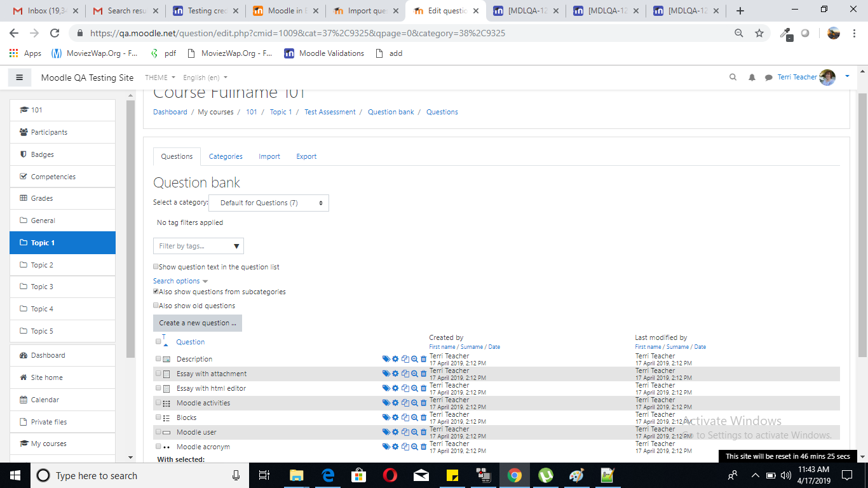Duplicate the Blocks question
868x488 pixels.
click(x=405, y=417)
